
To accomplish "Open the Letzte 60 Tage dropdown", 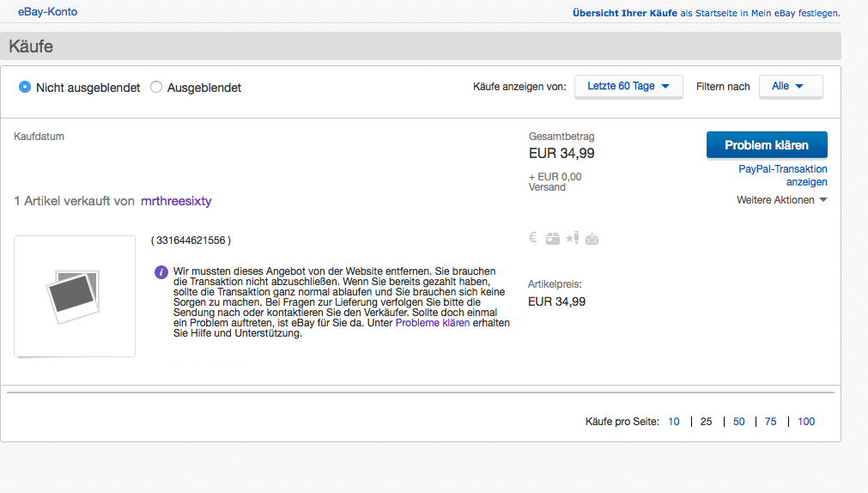I will click(628, 86).
